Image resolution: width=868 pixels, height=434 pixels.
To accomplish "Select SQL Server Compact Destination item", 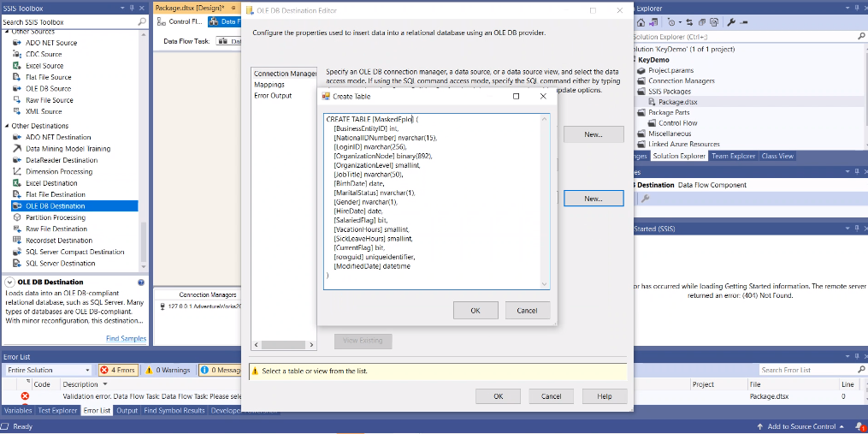I will 74,252.
